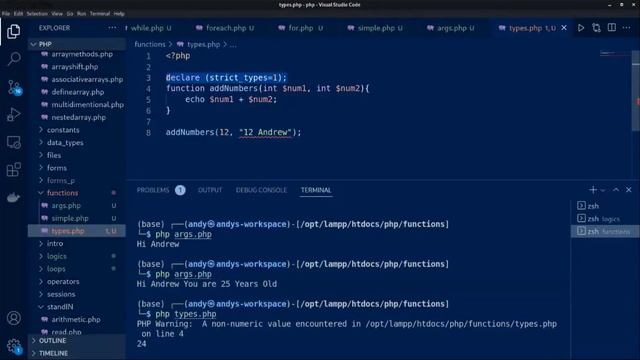The height and width of the screenshot is (360, 640).
Task: Expand the operators folder
Action: 77,281
